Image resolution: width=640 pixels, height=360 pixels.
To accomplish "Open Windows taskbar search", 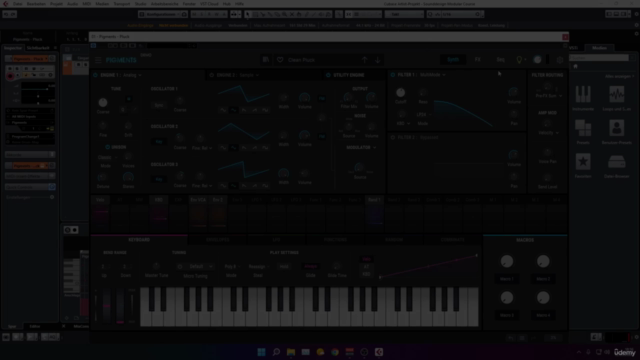I will click(x=276, y=352).
